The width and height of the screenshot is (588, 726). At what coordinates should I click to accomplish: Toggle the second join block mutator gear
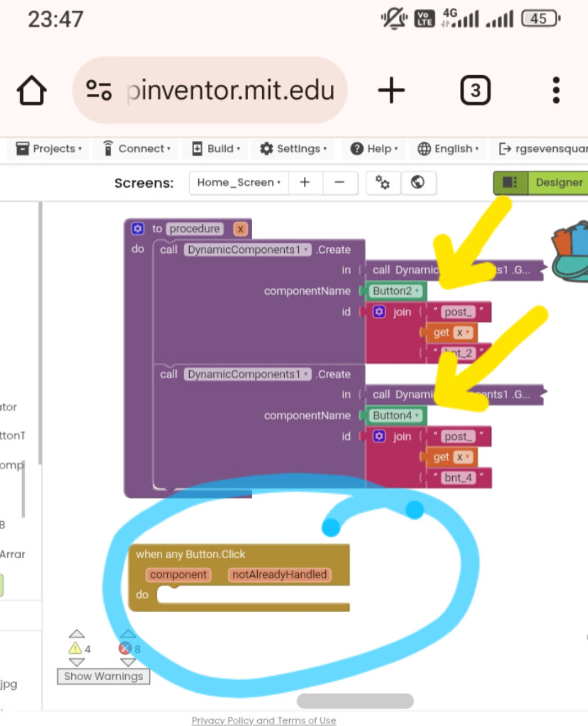click(x=379, y=436)
